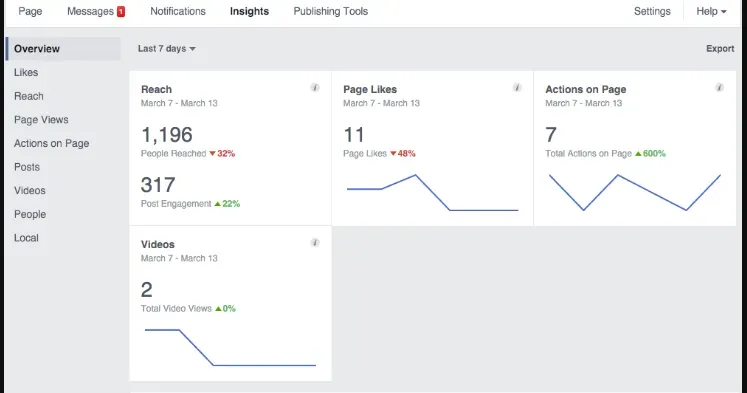Open the Notifications tab

[x=178, y=11]
